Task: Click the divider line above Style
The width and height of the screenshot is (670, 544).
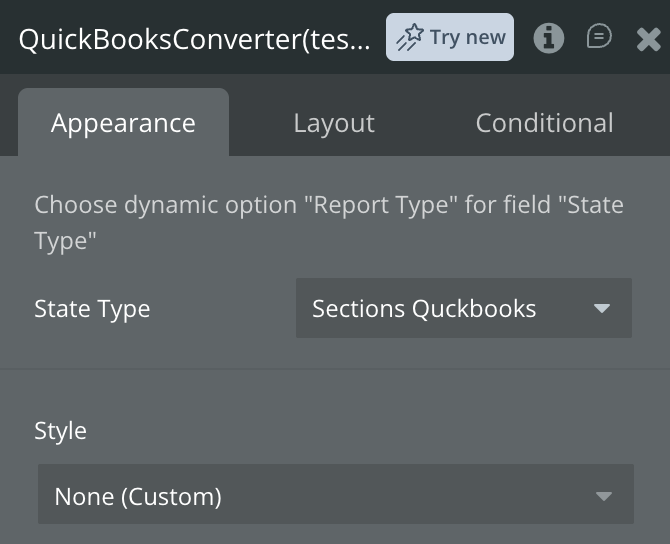Action: tap(335, 369)
